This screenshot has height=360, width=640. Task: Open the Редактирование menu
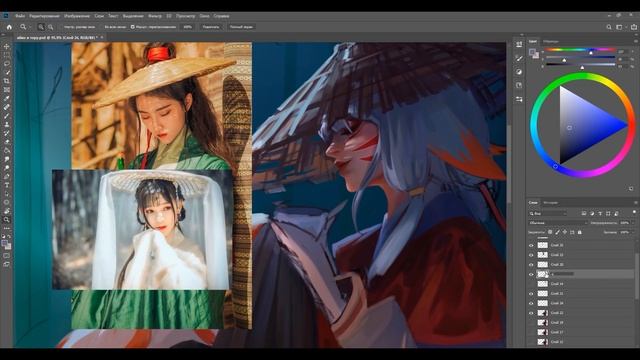pyautogui.click(x=44, y=16)
